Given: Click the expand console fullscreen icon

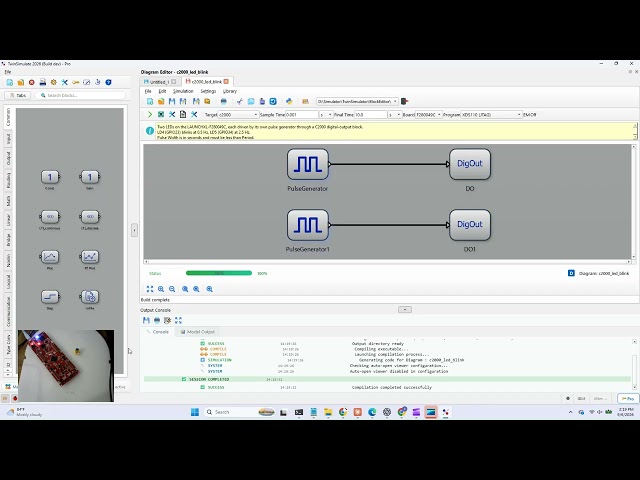Looking at the screenshot, I should (x=178, y=320).
